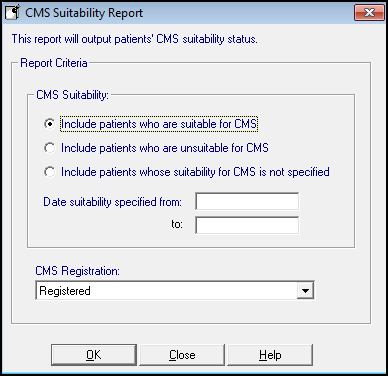Confirm the report with the OK button

click(94, 355)
